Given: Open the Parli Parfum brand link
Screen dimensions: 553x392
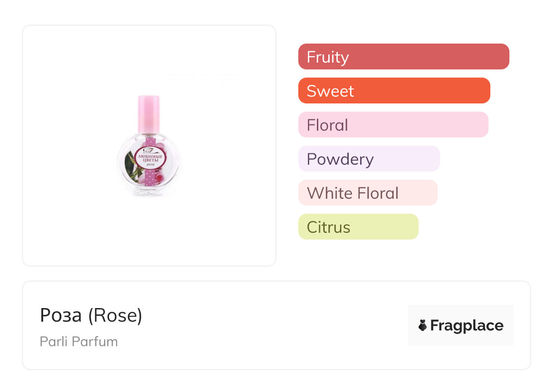Looking at the screenshot, I should click(x=79, y=341).
